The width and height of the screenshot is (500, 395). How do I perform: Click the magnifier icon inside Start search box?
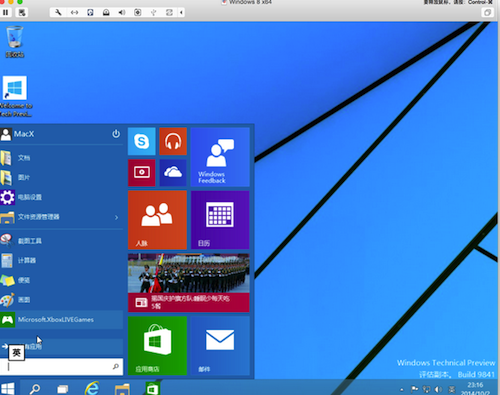(116, 367)
